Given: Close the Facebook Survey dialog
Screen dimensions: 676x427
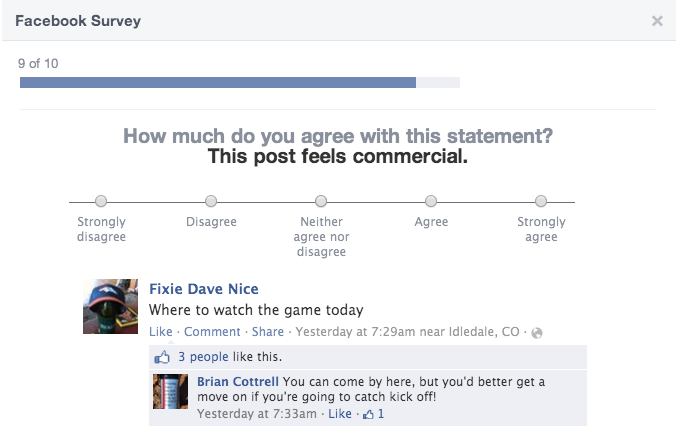Looking at the screenshot, I should pos(657,21).
